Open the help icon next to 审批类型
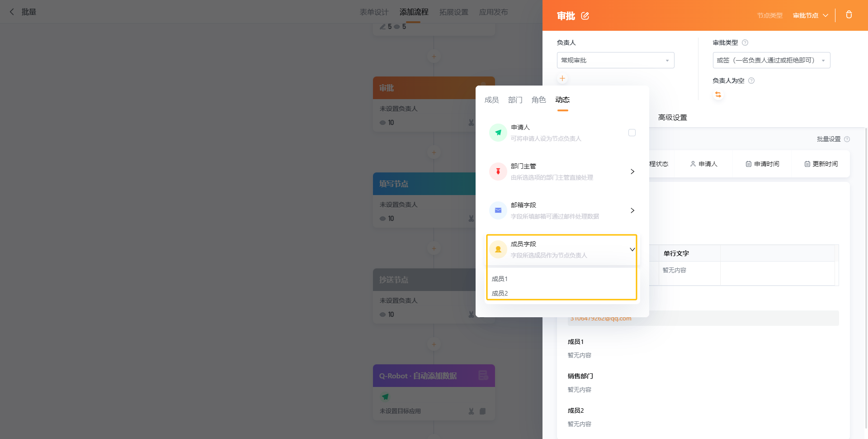Screen dimensions: 868x439 745,43
